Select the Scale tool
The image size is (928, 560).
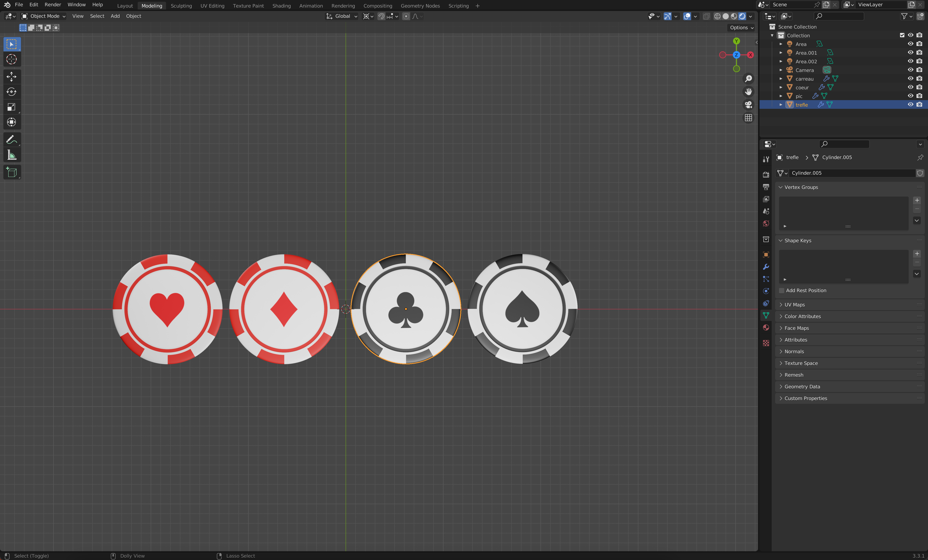(x=12, y=107)
